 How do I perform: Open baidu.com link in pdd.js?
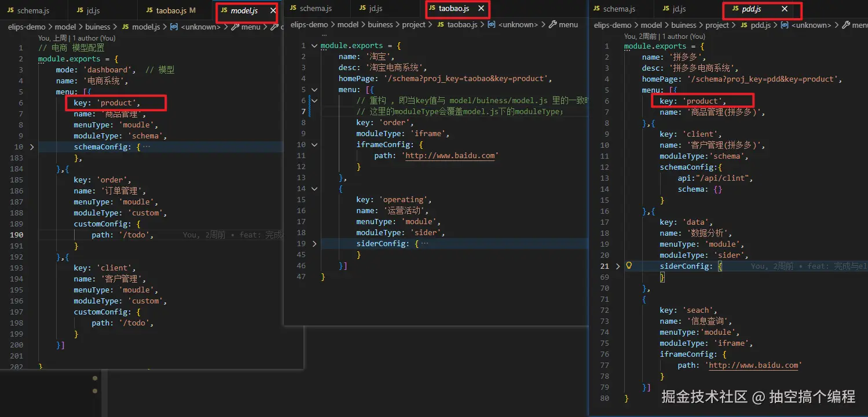tap(755, 365)
